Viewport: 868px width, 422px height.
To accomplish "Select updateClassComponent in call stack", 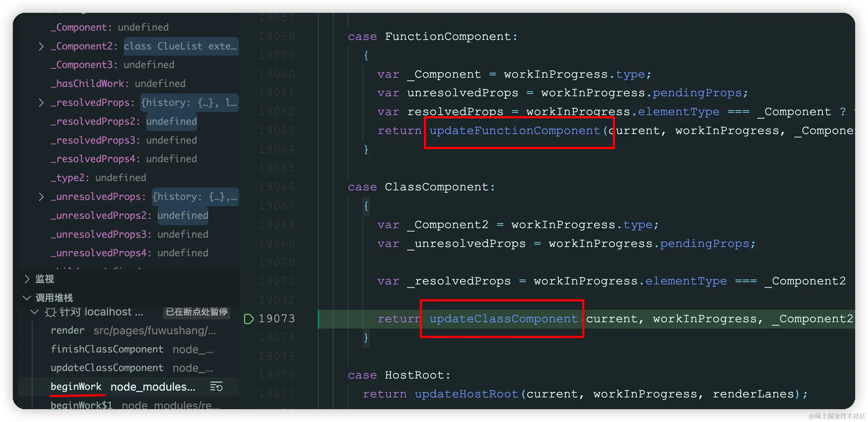I will point(107,368).
